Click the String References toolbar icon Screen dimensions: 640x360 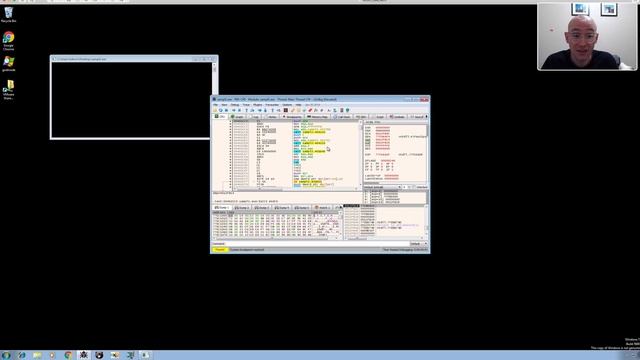(x=329, y=110)
